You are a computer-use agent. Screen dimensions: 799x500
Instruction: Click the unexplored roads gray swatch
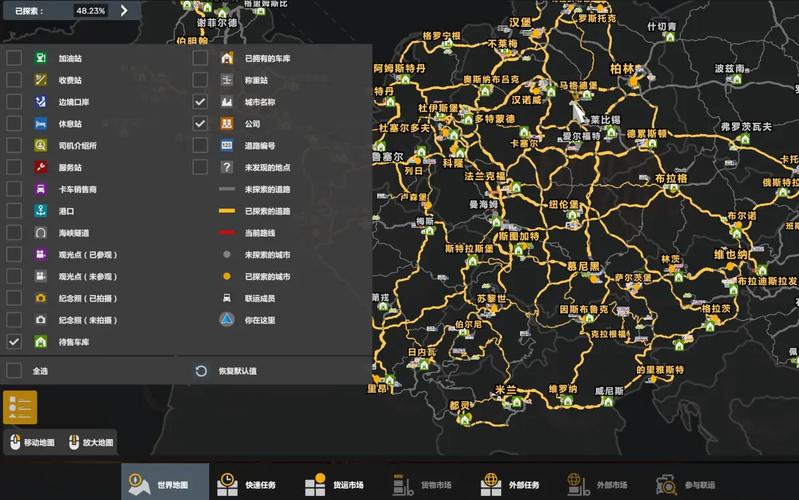[227, 189]
